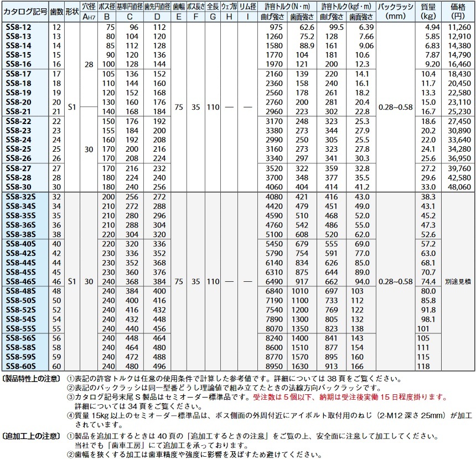
Task: Click the 製品特性上の注意 heading
Action: [31, 379]
